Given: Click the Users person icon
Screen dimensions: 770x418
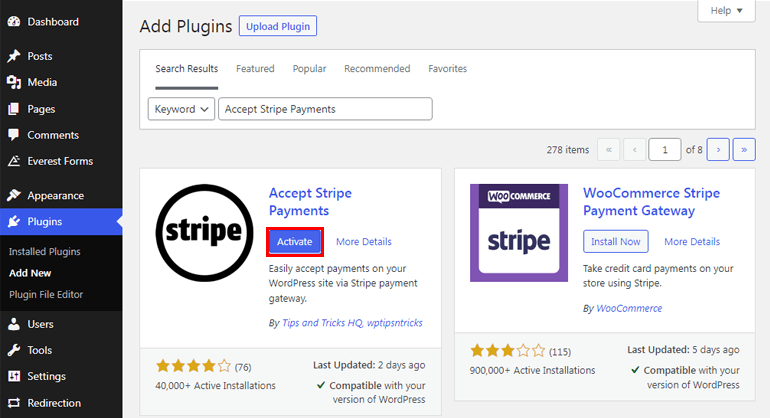Looking at the screenshot, I should (14, 324).
